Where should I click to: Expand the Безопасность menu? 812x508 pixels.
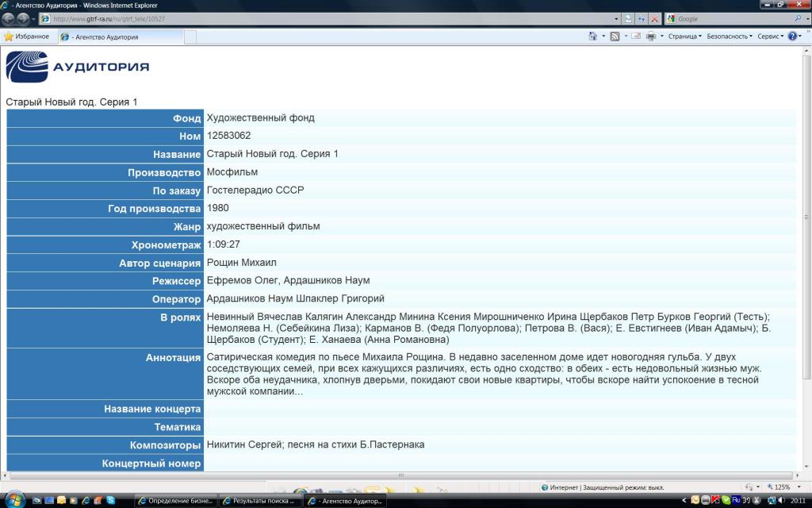(729, 37)
